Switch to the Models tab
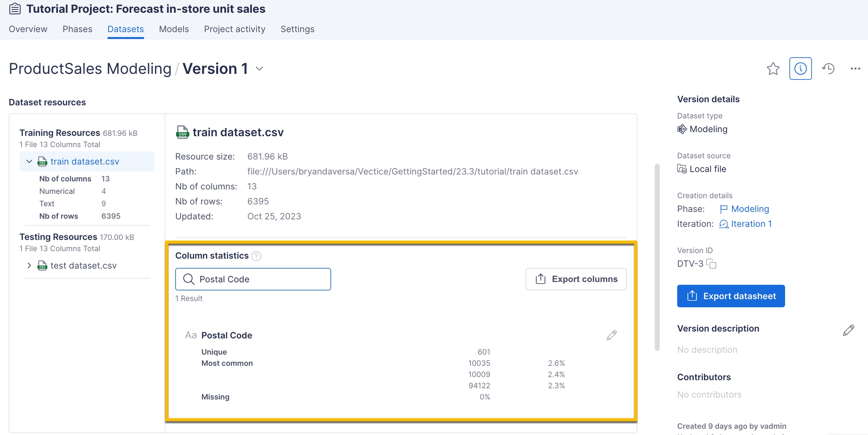 click(x=174, y=29)
